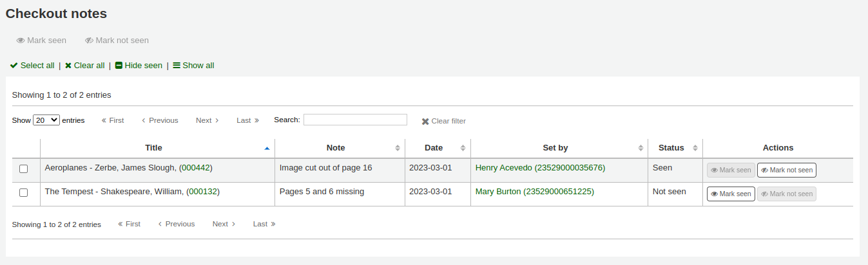Click the Show all list icon
This screenshot has height=265, width=868.
pyautogui.click(x=177, y=66)
